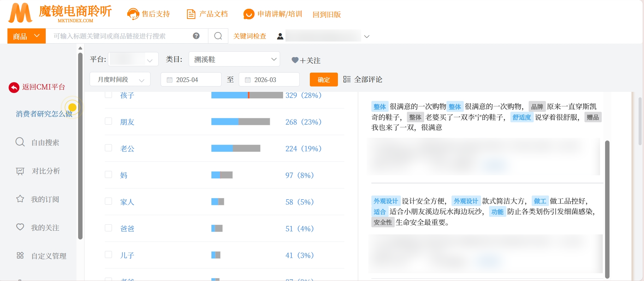
Task: Expand the 平台 platform dropdown
Action: click(133, 59)
